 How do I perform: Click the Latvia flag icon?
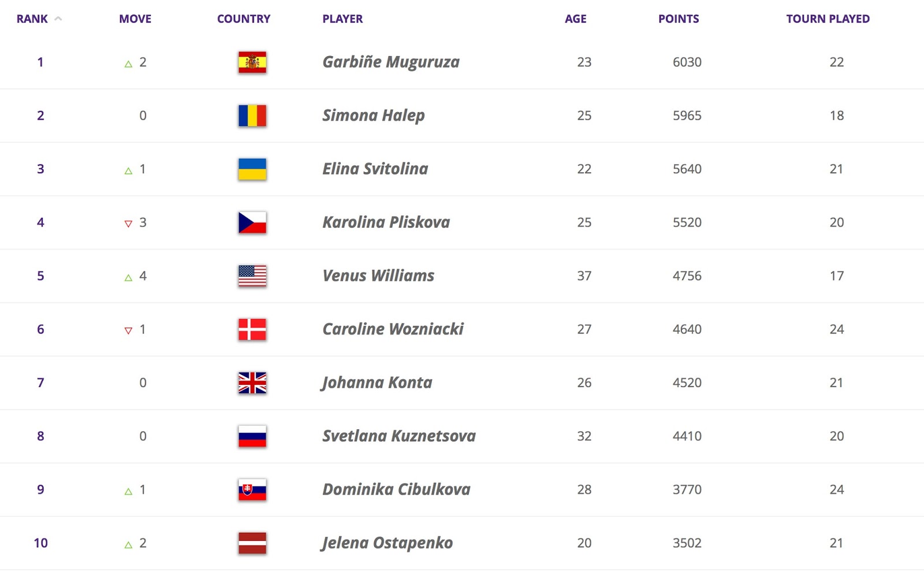(x=252, y=543)
